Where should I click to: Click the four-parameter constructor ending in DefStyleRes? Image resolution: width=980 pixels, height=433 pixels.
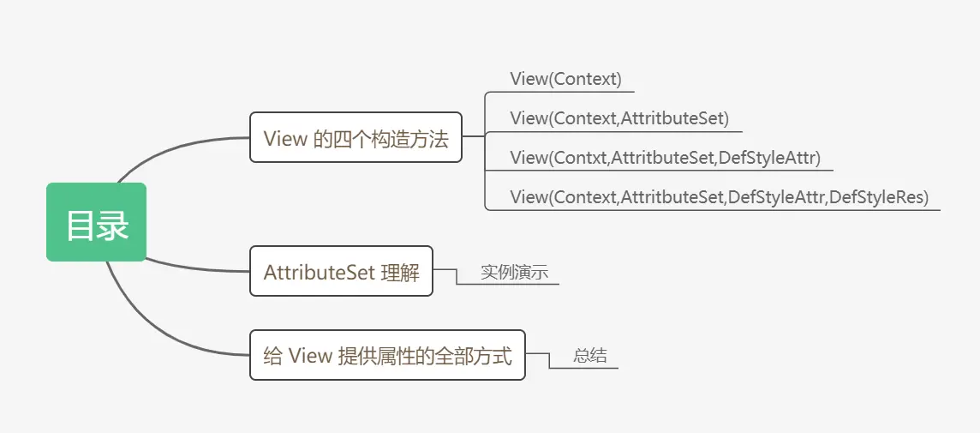click(719, 197)
